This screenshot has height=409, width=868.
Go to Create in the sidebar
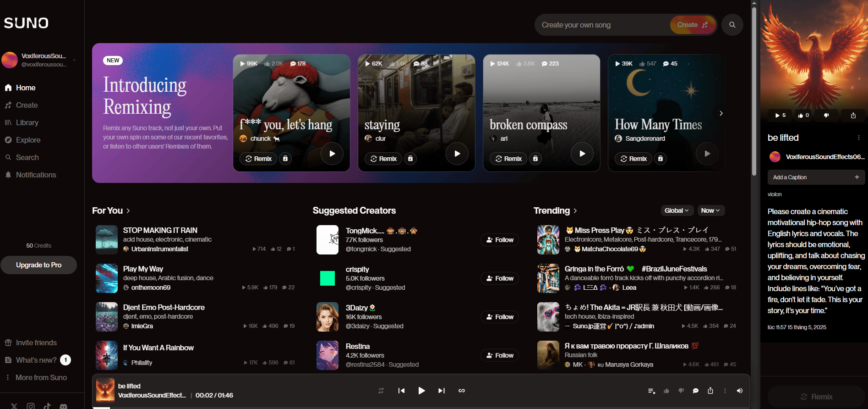21,105
